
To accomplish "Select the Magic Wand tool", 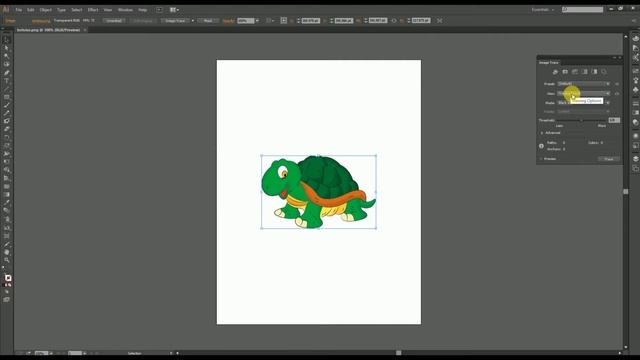I will [7, 56].
